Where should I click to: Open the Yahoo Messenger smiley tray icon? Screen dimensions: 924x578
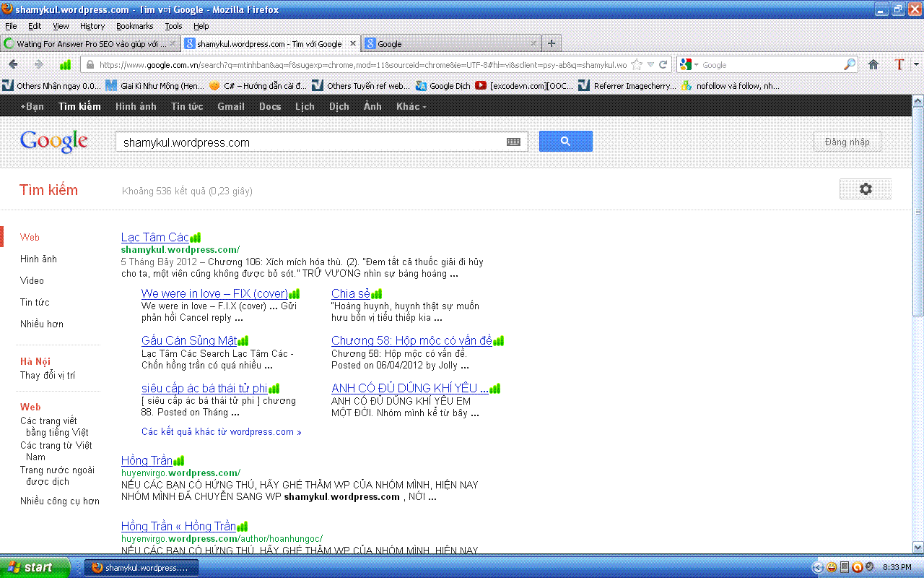coord(832,567)
